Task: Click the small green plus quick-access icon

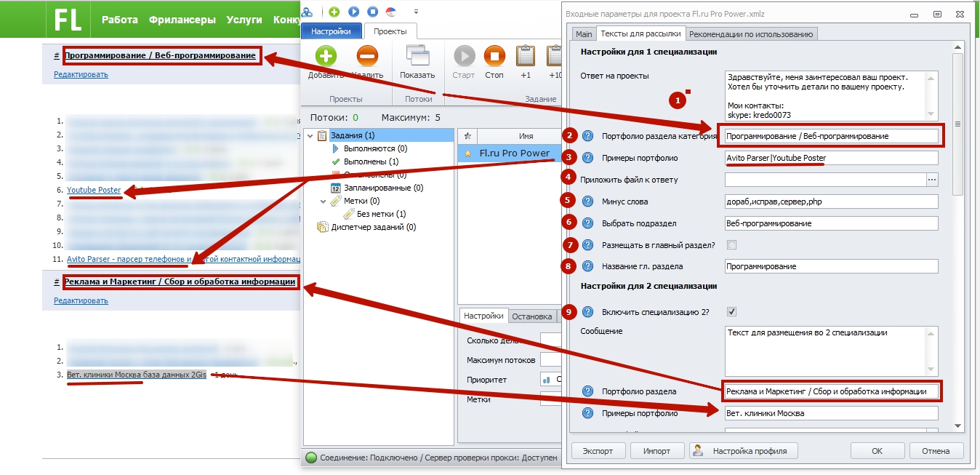Action: (x=334, y=12)
